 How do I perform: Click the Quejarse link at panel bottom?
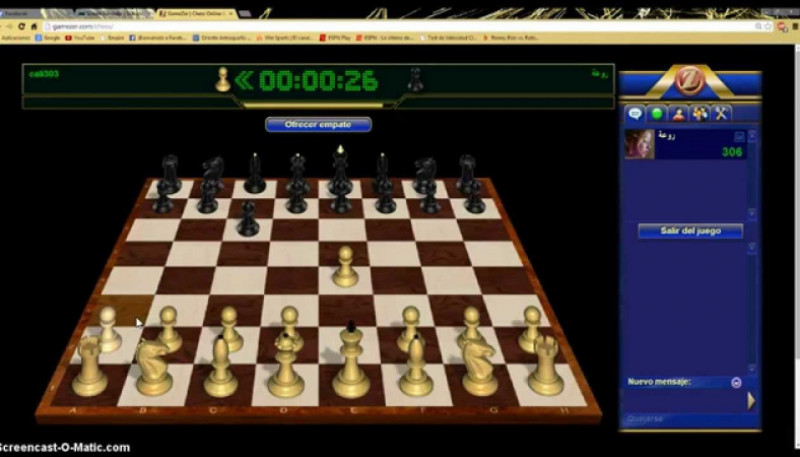tap(645, 419)
